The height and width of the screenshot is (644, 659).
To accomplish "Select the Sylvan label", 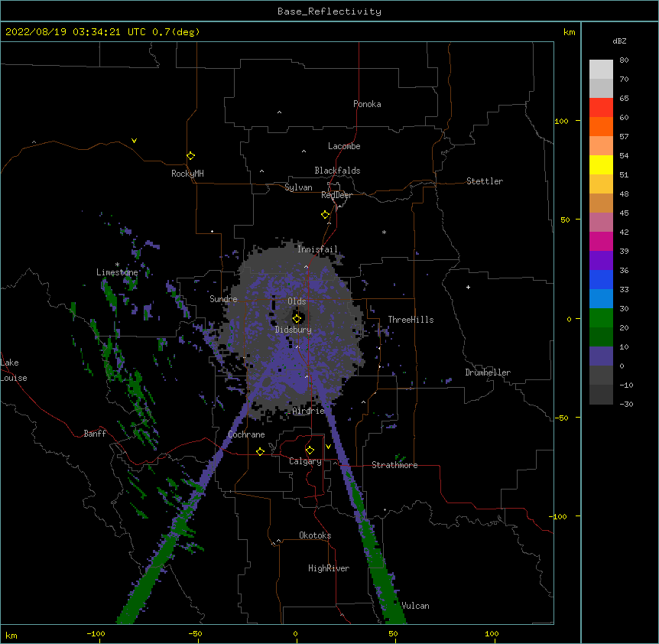I will pos(298,187).
